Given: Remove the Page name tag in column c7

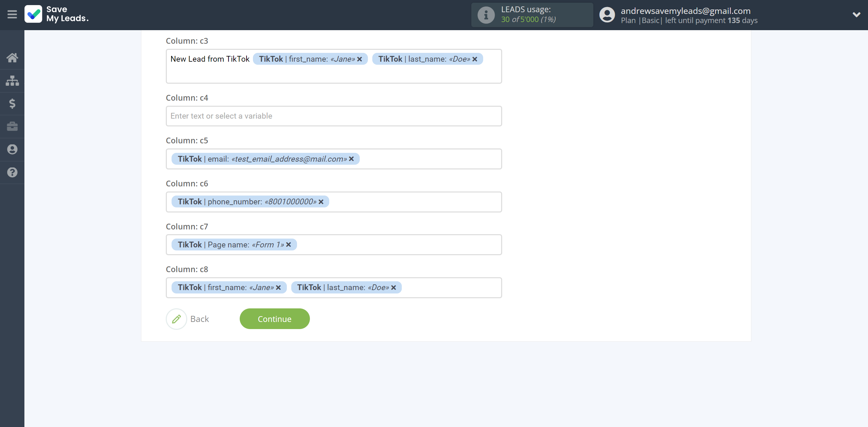Looking at the screenshot, I should click(289, 245).
